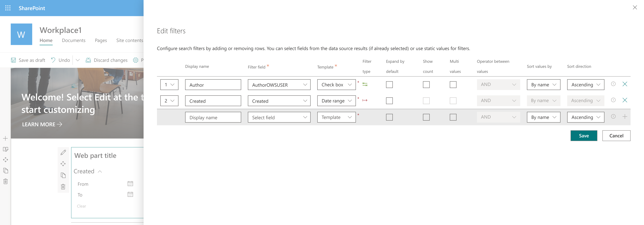Cancel editing filters
644x225 pixels.
pos(616,136)
